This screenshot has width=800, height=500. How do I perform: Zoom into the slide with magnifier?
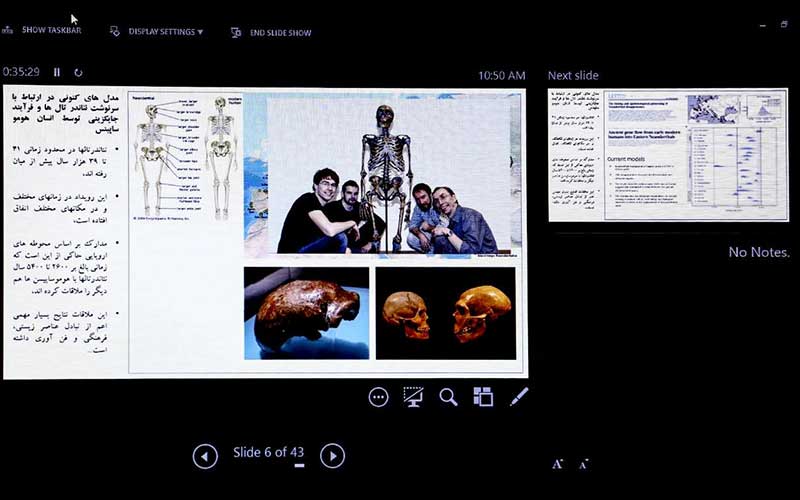click(x=448, y=397)
